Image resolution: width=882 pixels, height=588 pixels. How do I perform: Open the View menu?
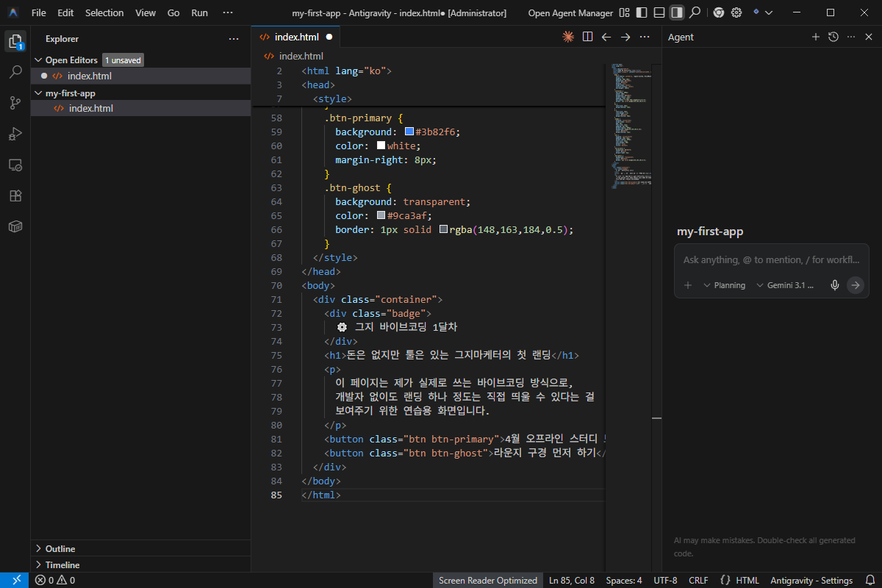point(146,12)
